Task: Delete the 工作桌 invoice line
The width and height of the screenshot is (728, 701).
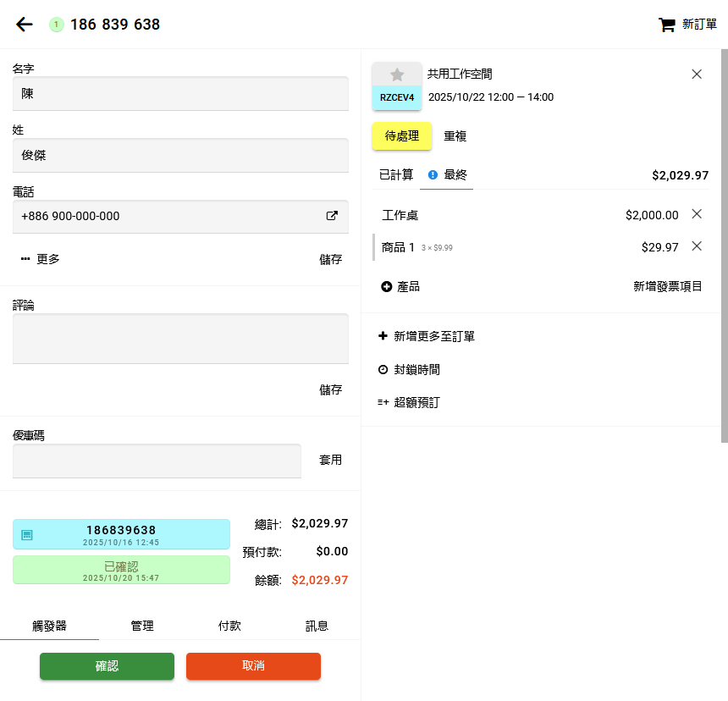Action: coord(697,214)
